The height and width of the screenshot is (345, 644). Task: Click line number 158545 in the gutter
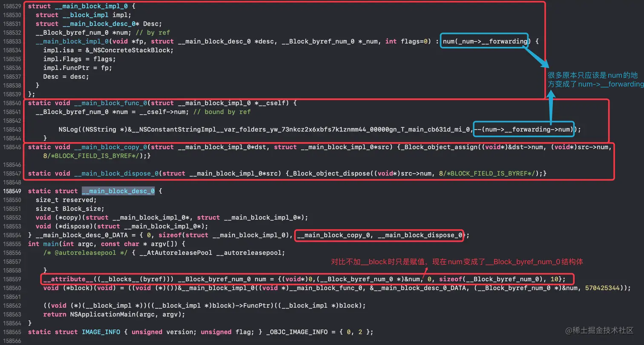[12, 147]
